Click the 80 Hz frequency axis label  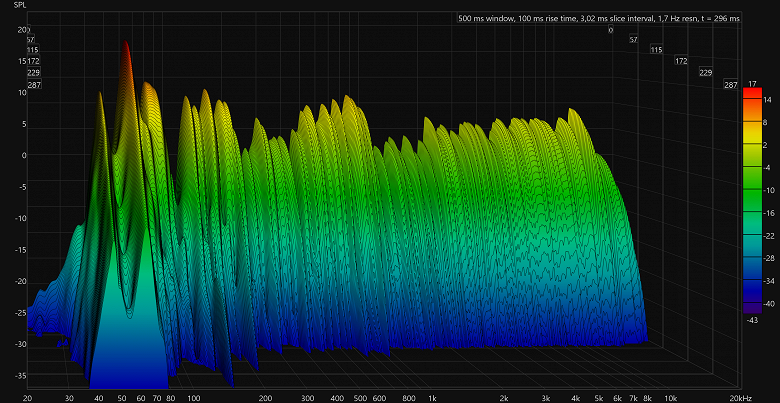(x=170, y=398)
